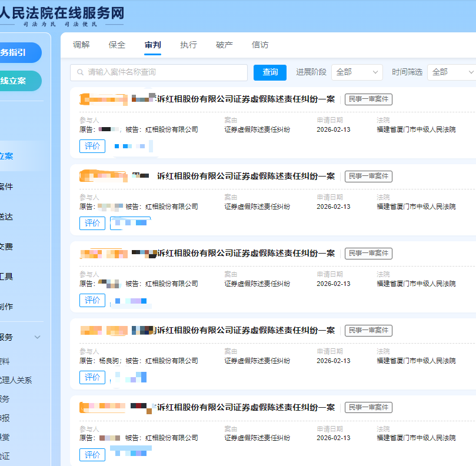Switch to the 保全 tab
The width and height of the screenshot is (476, 466).
[117, 45]
